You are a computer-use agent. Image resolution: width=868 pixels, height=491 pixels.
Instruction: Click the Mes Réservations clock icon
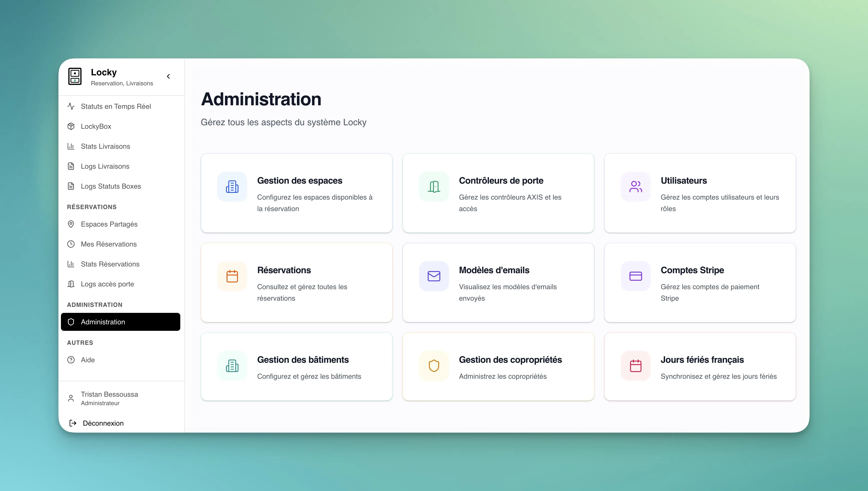point(71,244)
